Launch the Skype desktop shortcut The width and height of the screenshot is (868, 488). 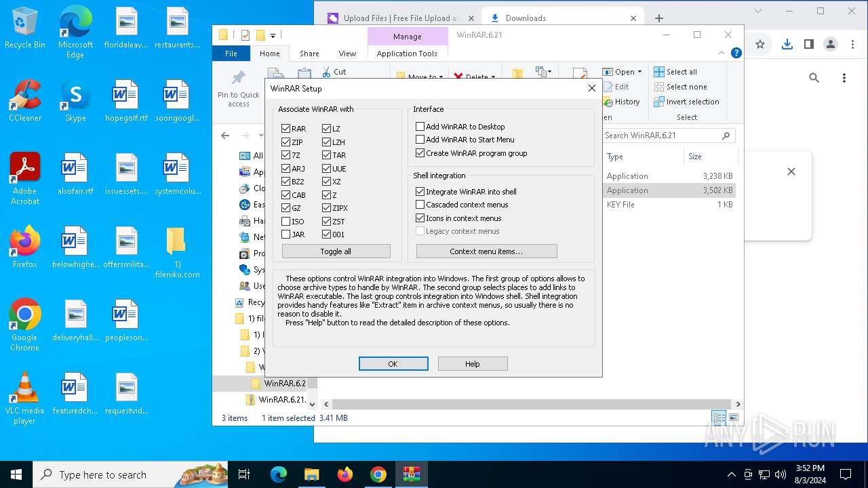(x=75, y=101)
